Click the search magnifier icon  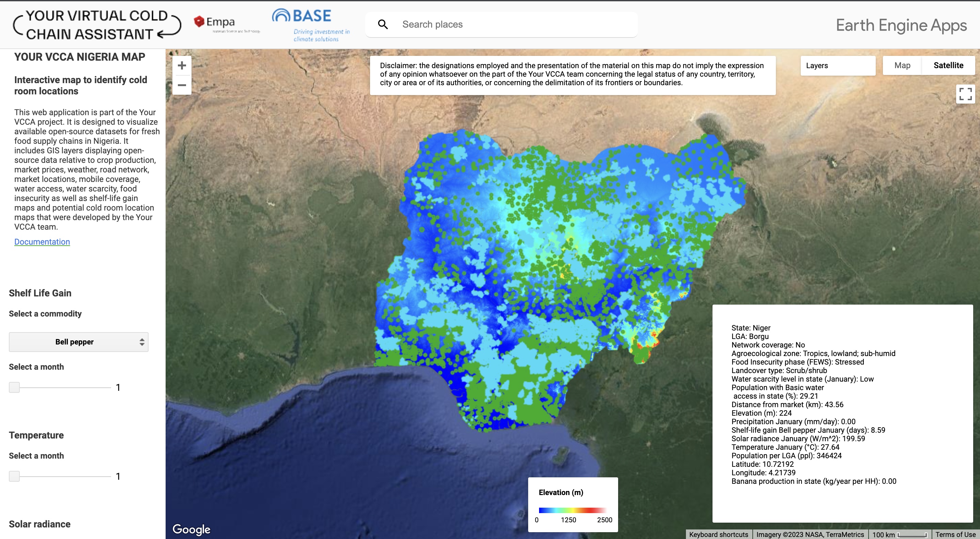point(383,24)
